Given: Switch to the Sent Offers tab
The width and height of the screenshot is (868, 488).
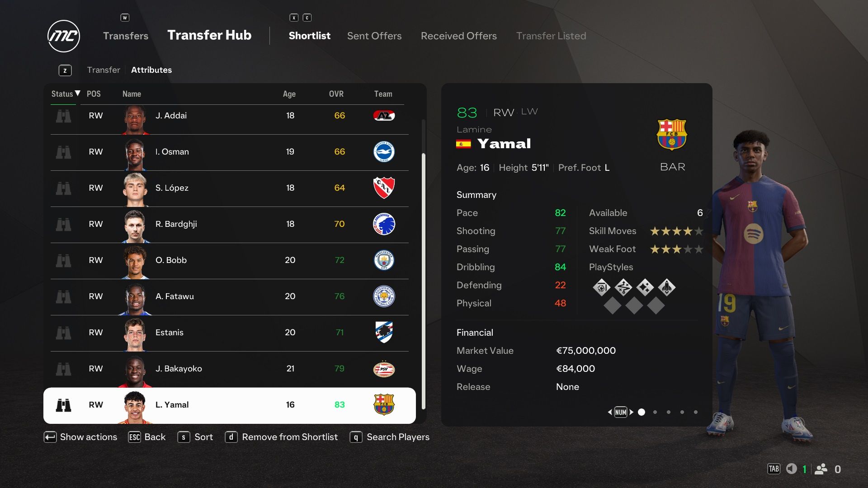Looking at the screenshot, I should (x=374, y=35).
